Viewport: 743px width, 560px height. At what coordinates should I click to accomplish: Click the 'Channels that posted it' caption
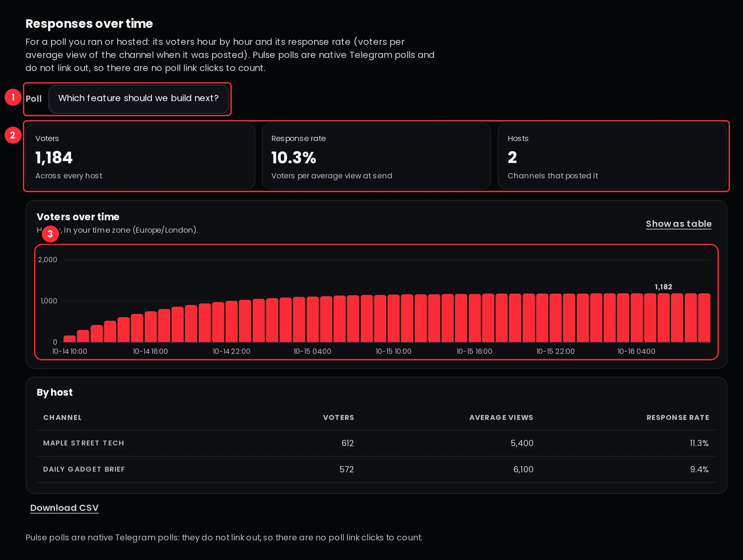coord(553,176)
